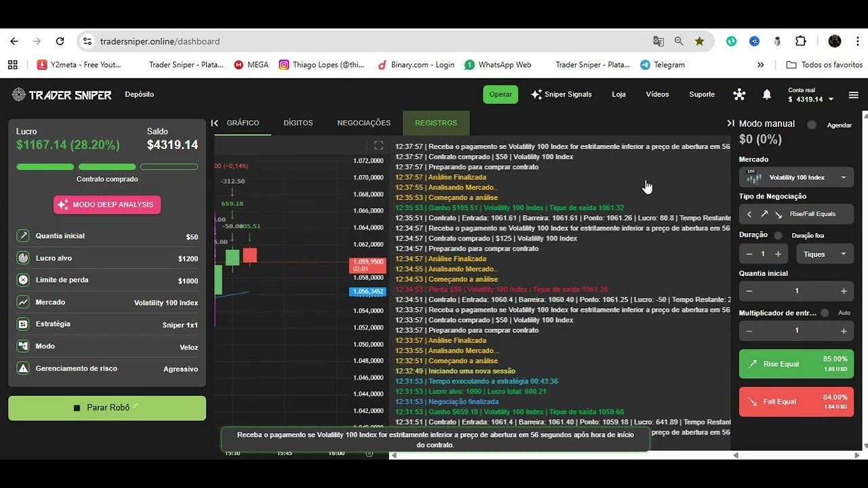Image resolution: width=868 pixels, height=488 pixels.
Task: Enable the Duração fixa toggle
Action: pyautogui.click(x=778, y=235)
